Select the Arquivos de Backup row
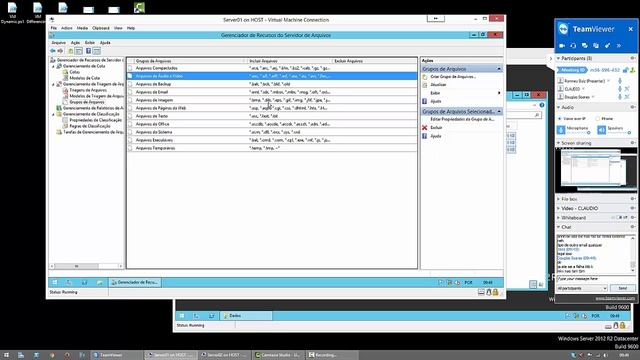Screen dimensions: 640x360 click(272, 84)
